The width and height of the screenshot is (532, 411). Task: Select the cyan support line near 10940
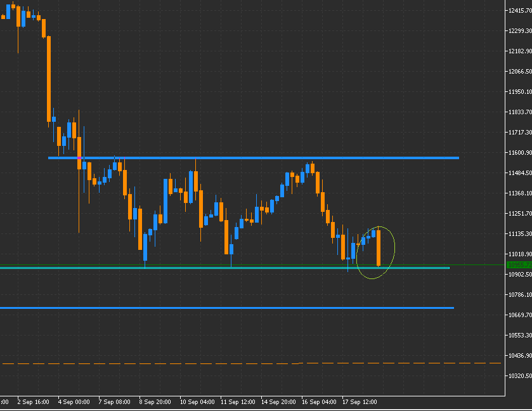[x=224, y=268]
